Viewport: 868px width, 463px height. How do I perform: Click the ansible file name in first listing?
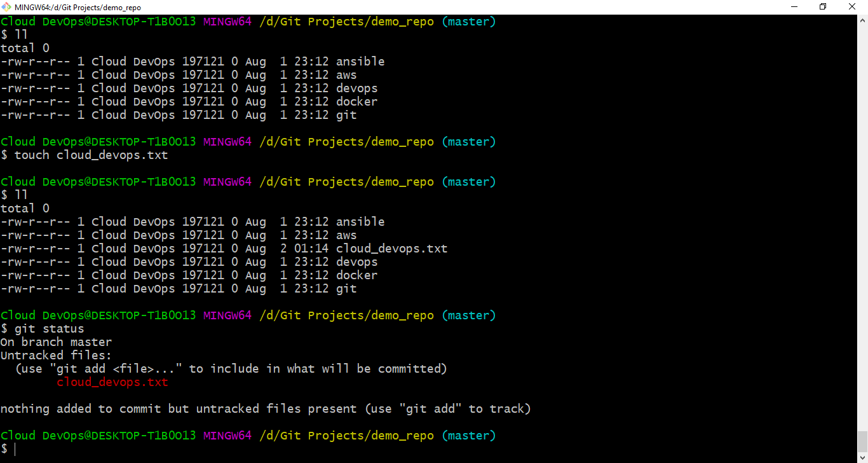[360, 61]
